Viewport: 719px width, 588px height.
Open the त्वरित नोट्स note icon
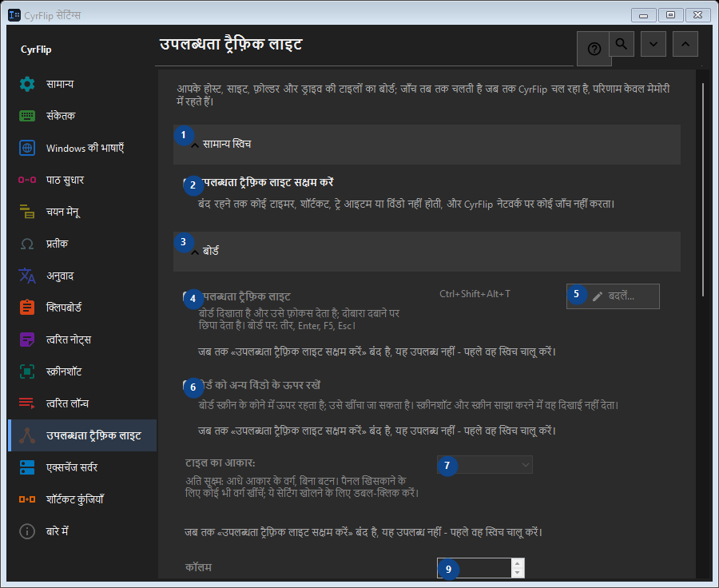coord(27,340)
